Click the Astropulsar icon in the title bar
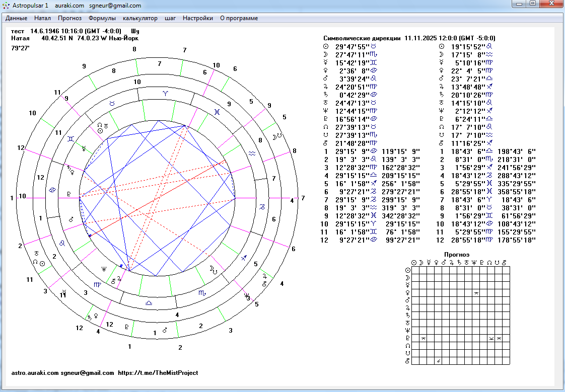Screen dimensions: 565x392 [6, 5]
